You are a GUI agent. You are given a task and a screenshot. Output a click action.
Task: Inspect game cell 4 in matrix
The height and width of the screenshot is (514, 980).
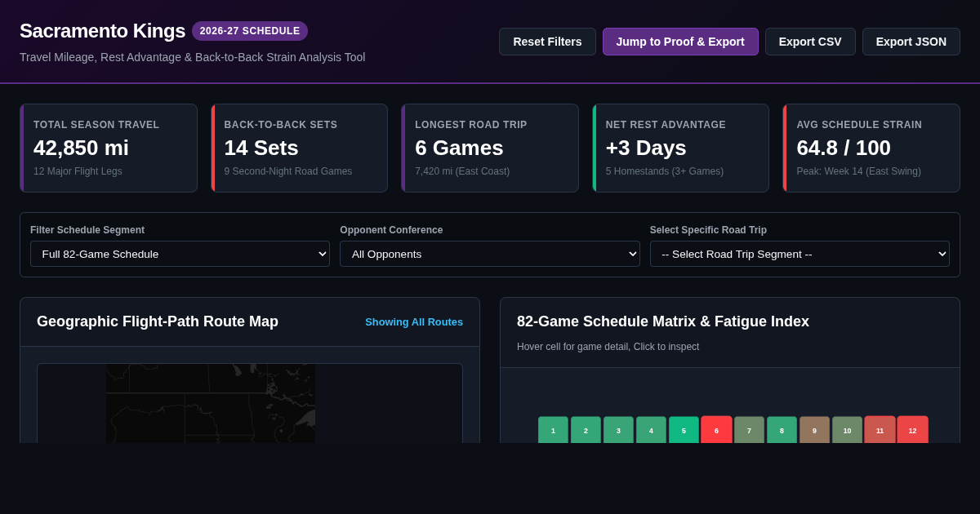[651, 430]
